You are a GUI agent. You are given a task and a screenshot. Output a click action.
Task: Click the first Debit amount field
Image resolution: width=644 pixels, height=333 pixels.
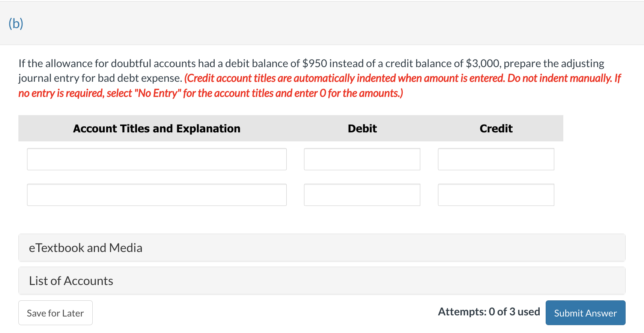362,159
